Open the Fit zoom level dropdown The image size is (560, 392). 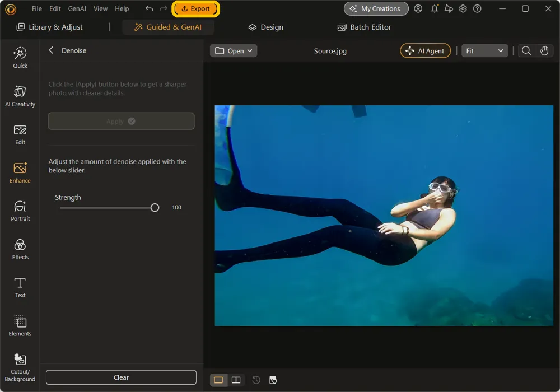484,51
